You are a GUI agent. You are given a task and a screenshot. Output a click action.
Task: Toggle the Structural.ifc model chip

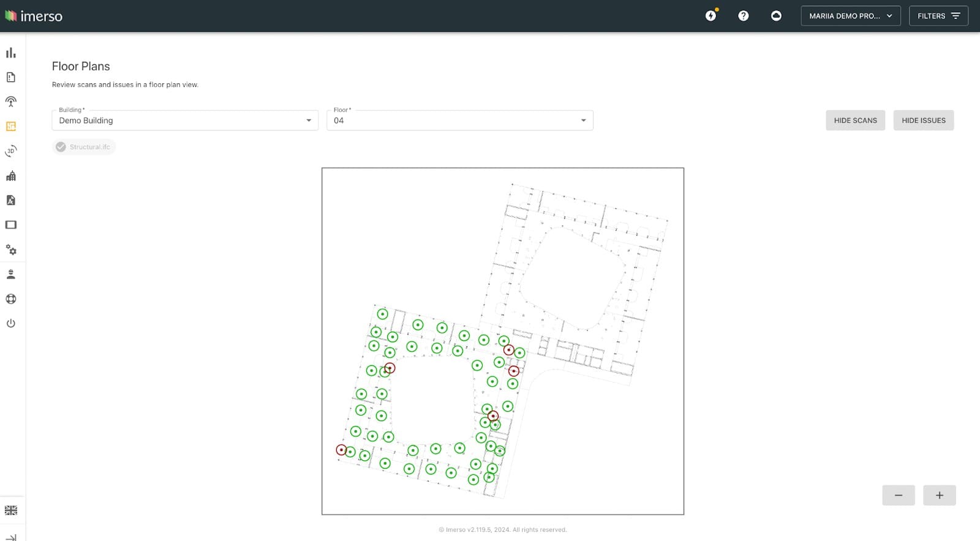[84, 147]
